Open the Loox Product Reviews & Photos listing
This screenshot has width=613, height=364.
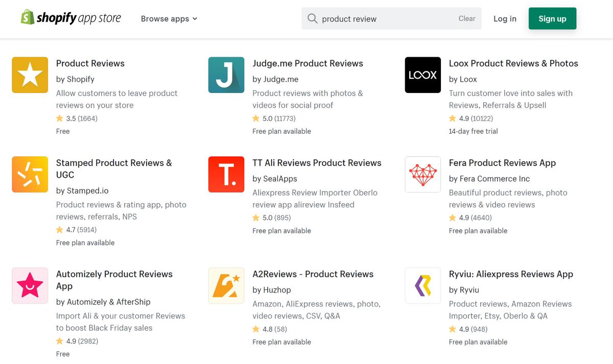click(513, 63)
